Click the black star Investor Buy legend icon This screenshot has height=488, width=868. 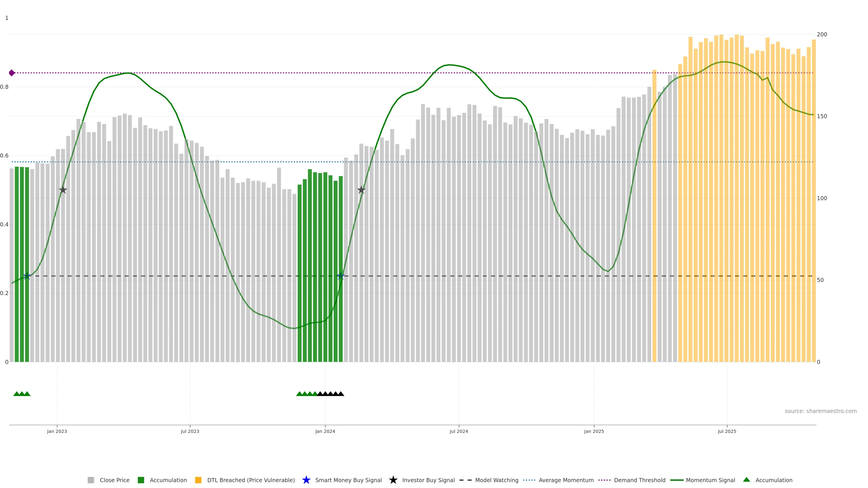pos(393,480)
